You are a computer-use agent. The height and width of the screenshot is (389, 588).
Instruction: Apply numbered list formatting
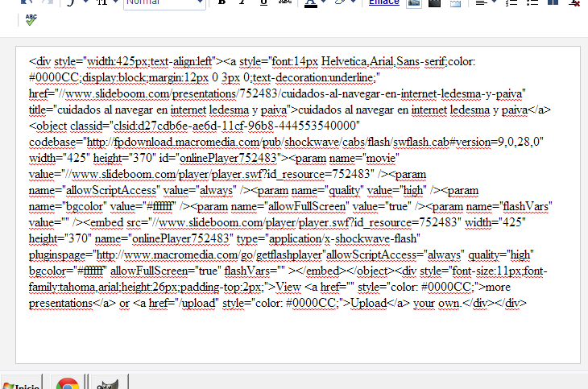click(511, 2)
